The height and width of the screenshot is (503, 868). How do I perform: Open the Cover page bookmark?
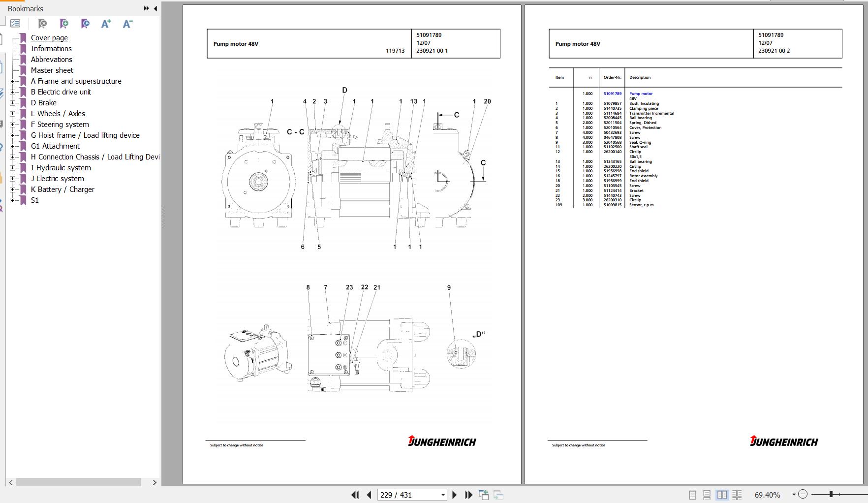[49, 38]
